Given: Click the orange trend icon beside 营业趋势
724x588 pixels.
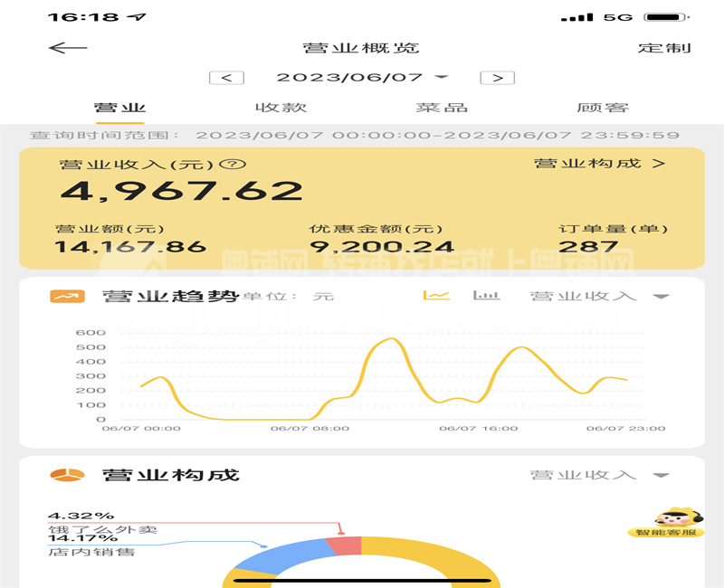Looking at the screenshot, I should [67, 296].
